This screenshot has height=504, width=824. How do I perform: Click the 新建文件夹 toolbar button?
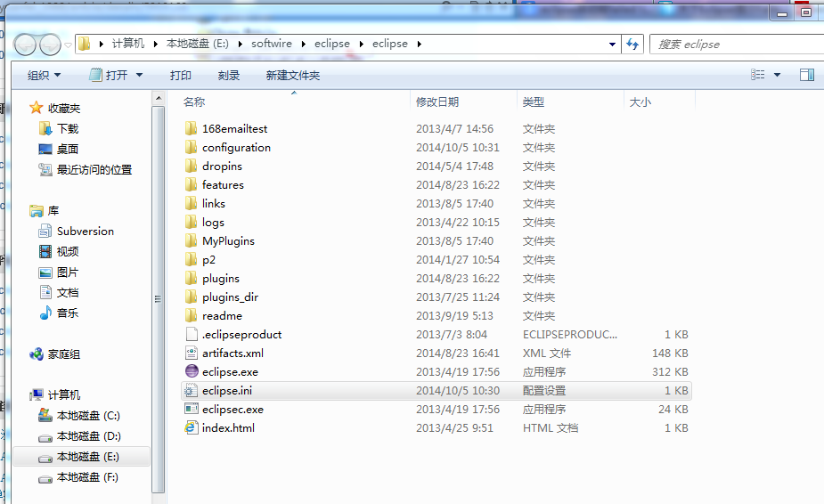[x=293, y=75]
